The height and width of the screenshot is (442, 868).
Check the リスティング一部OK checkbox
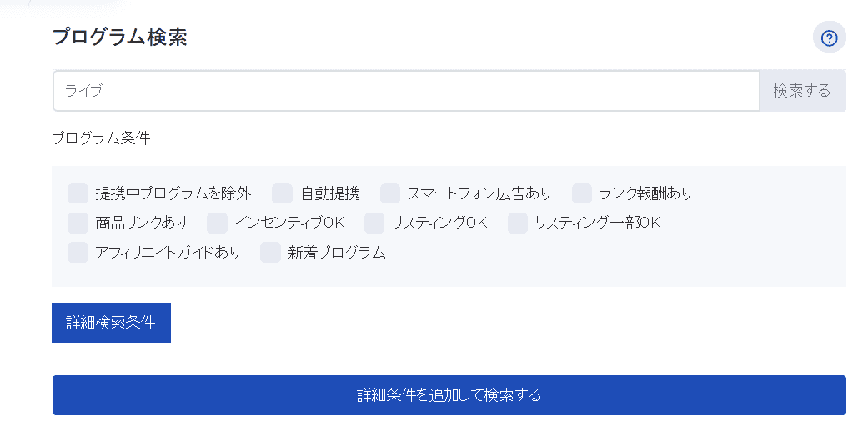[x=518, y=223]
